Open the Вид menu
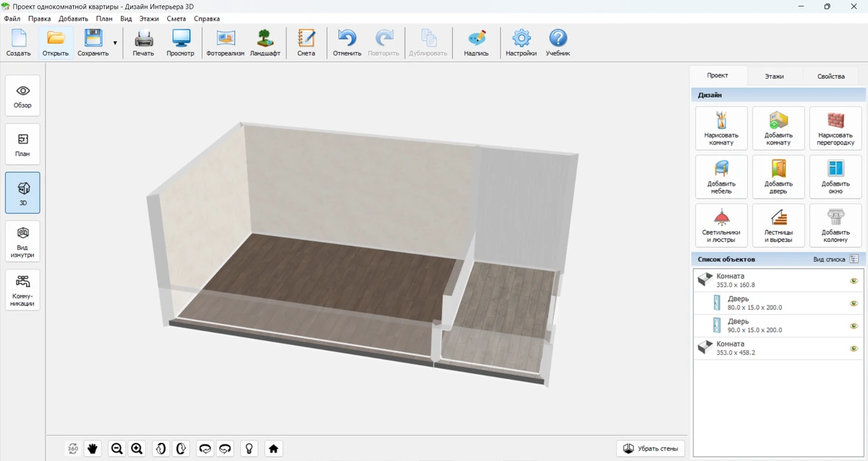This screenshot has width=868, height=461. click(126, 19)
